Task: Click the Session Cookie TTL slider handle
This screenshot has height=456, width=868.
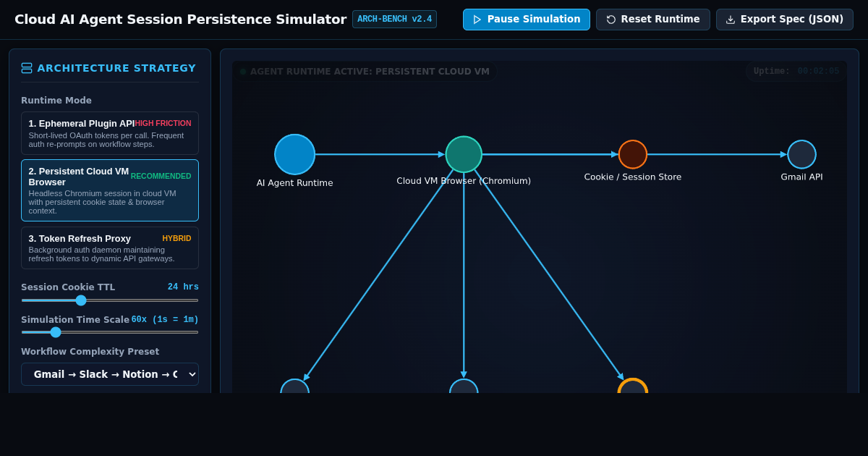Action: [x=81, y=300]
